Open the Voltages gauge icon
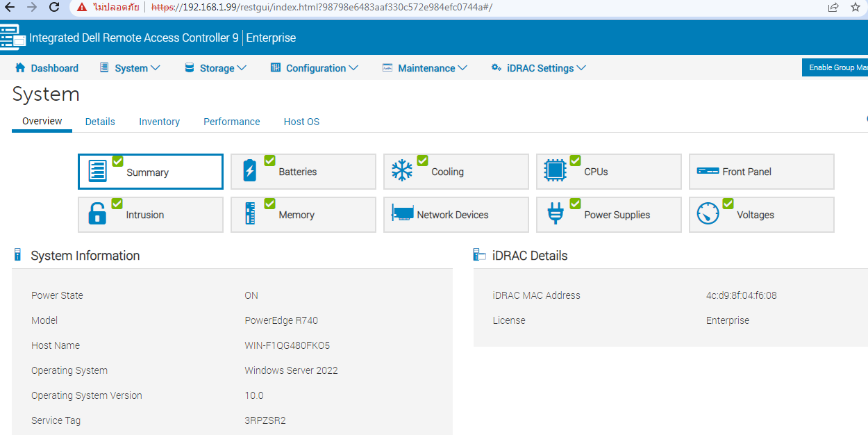The image size is (868, 435). [x=708, y=214]
